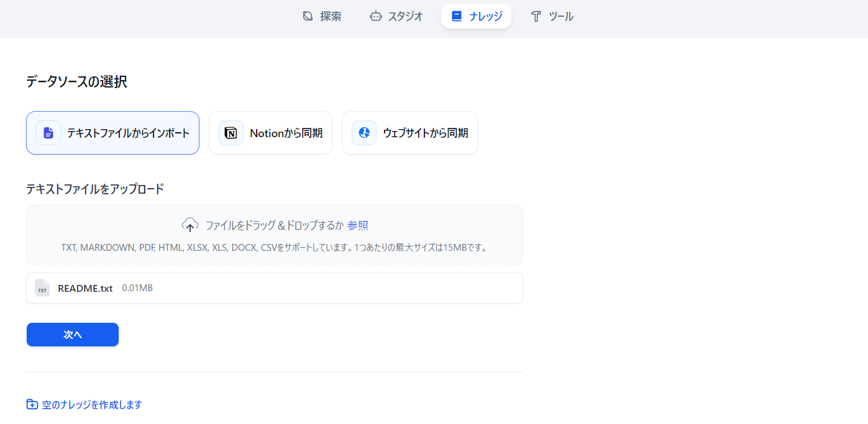Click the ナレッジ book icon
The width and height of the screenshot is (868, 424).
coord(457,16)
